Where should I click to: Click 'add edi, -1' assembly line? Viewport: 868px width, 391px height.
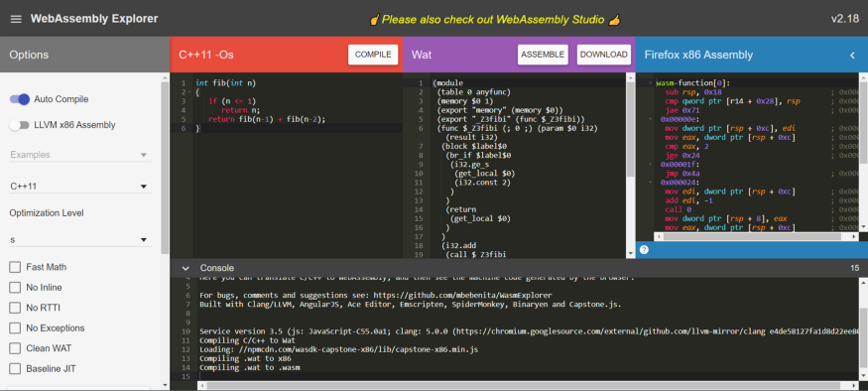point(688,200)
